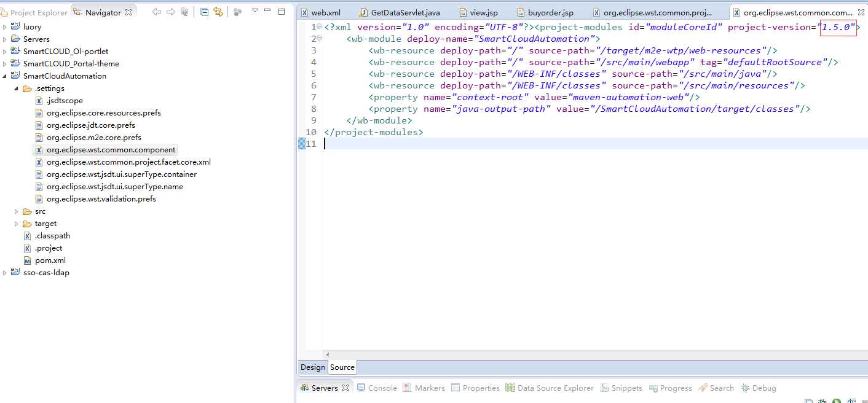The height and width of the screenshot is (403, 868).
Task: Expand the src folder
Action: click(17, 211)
